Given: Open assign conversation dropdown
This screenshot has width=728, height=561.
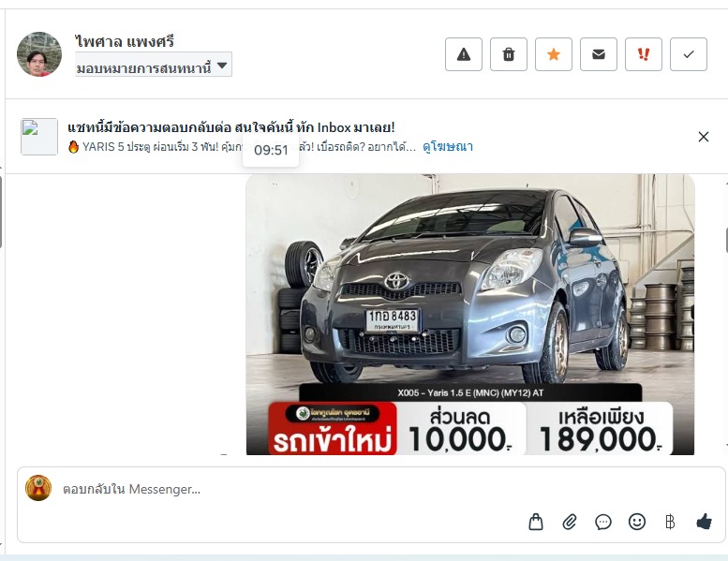Looking at the screenshot, I should point(154,65).
